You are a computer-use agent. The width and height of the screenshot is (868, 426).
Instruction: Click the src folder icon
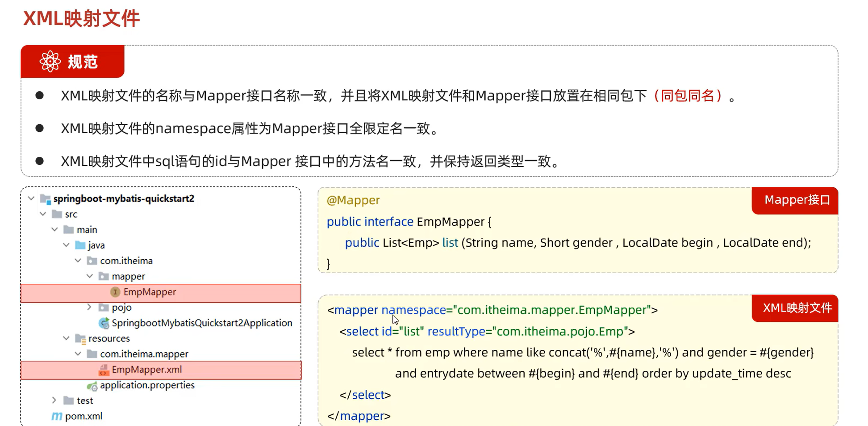click(x=58, y=214)
